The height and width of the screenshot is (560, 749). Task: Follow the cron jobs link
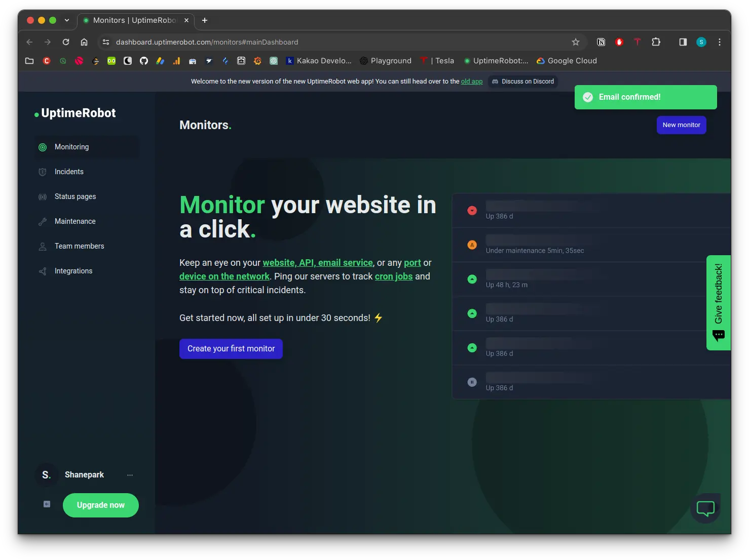coord(394,276)
